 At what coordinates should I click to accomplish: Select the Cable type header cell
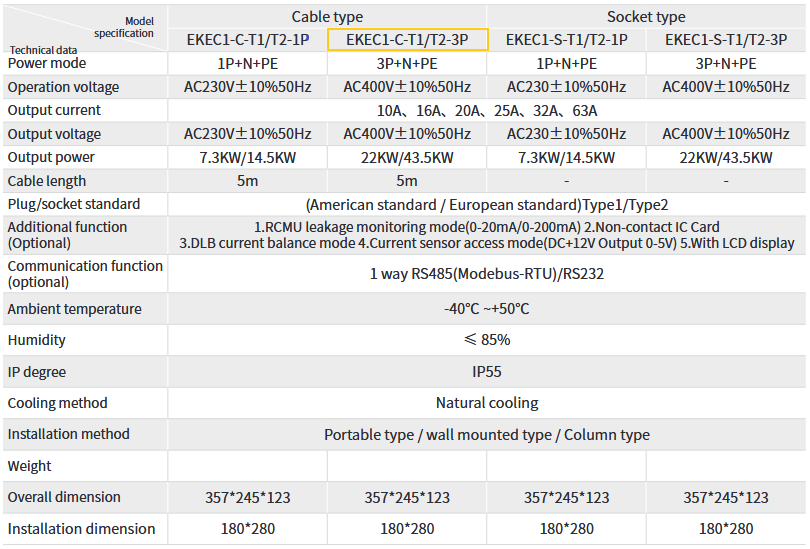[x=327, y=16]
